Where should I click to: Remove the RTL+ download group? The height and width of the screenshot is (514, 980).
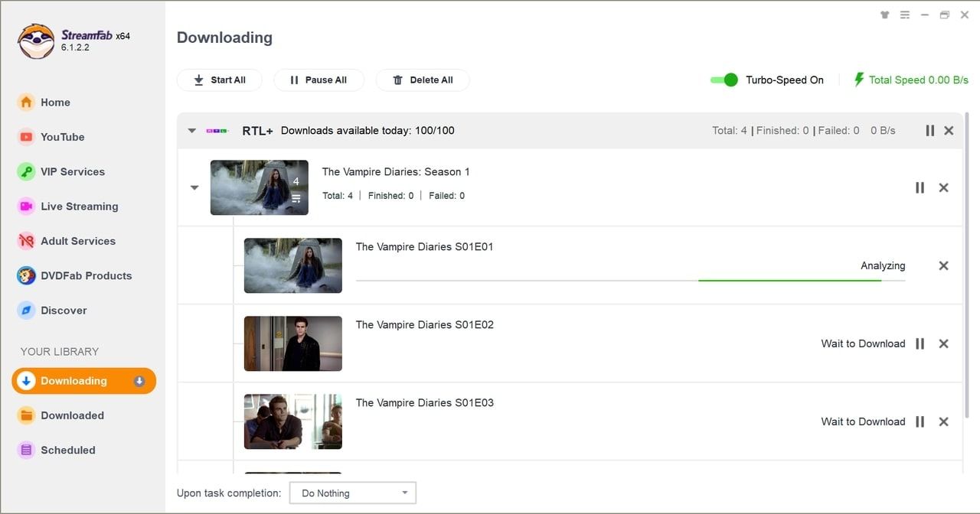click(949, 131)
